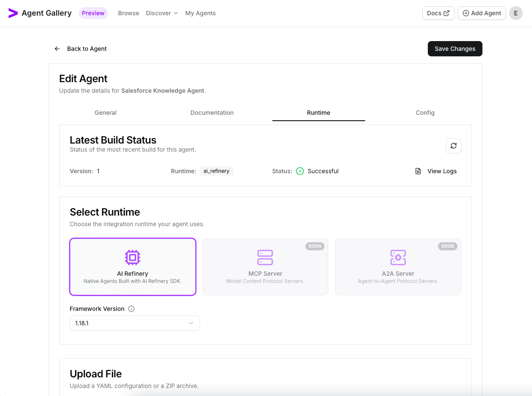Open the Docs external link

point(438,13)
